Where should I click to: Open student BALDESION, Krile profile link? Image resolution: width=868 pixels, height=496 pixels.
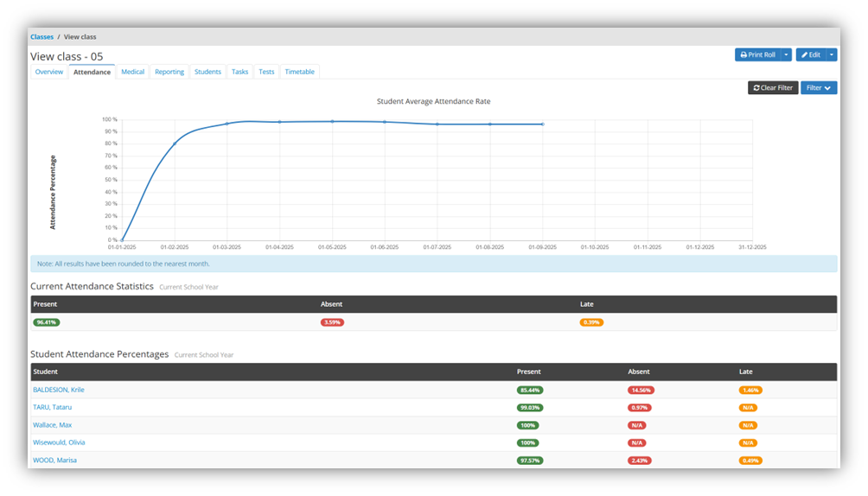(x=59, y=390)
